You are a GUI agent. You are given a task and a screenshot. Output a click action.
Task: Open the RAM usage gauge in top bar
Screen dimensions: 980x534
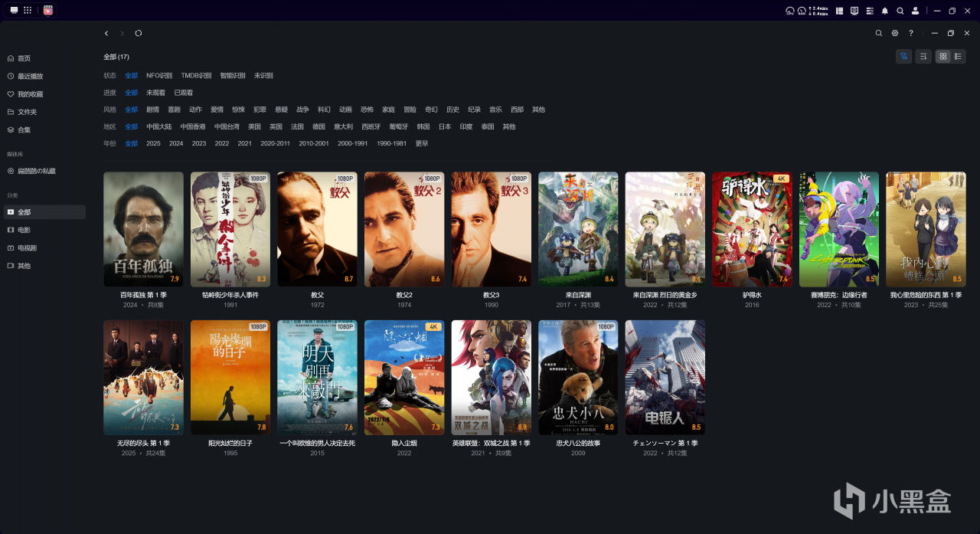click(802, 11)
